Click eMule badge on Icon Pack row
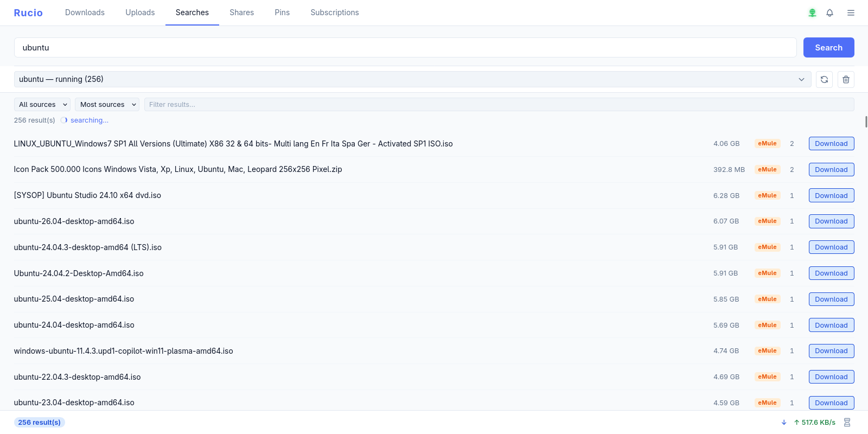Screen dimensions: 868x434 click(x=767, y=170)
